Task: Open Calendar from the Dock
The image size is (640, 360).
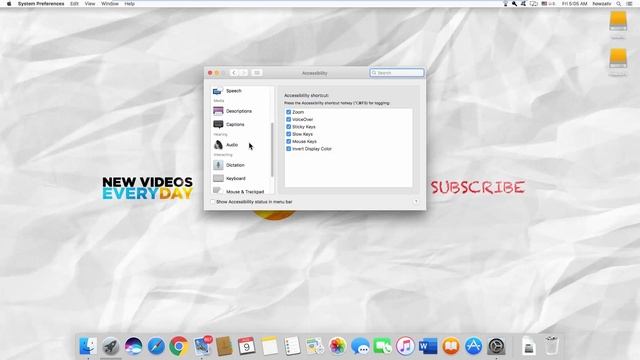Action: [247, 346]
